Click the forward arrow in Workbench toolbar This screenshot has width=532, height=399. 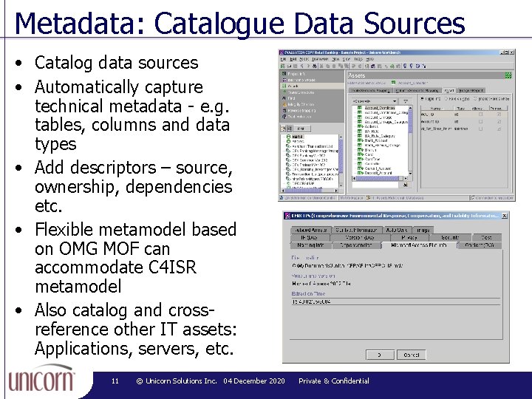(x=308, y=66)
